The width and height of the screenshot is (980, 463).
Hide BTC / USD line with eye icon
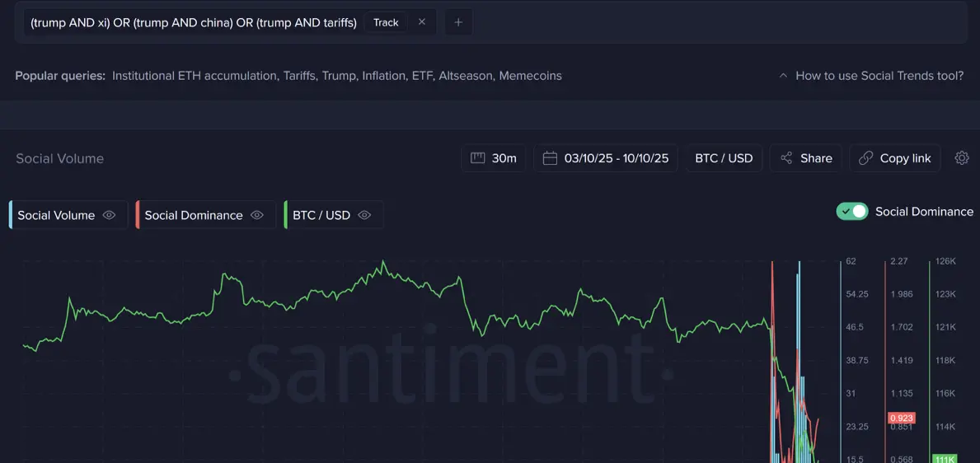pos(364,215)
